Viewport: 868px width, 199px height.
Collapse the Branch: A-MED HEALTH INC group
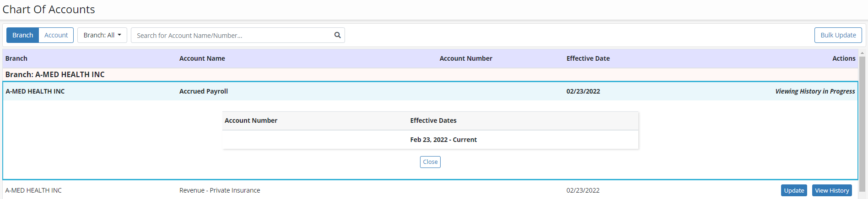tap(55, 74)
